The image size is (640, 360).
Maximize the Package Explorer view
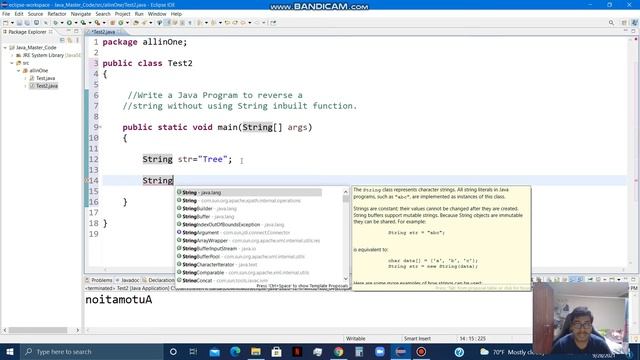pyautogui.click(x=76, y=31)
